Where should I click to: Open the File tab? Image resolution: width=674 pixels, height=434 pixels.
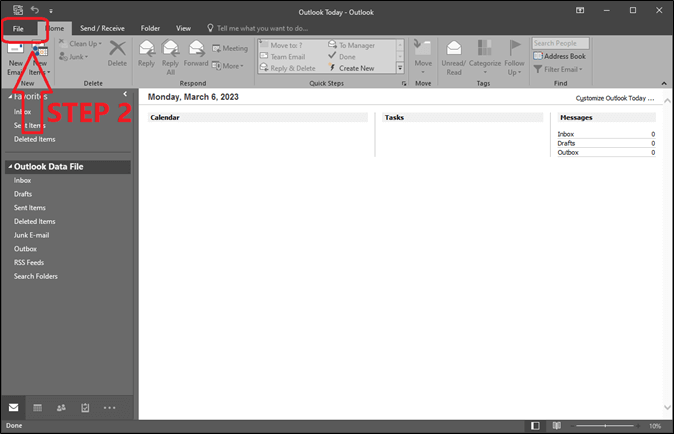(18, 29)
